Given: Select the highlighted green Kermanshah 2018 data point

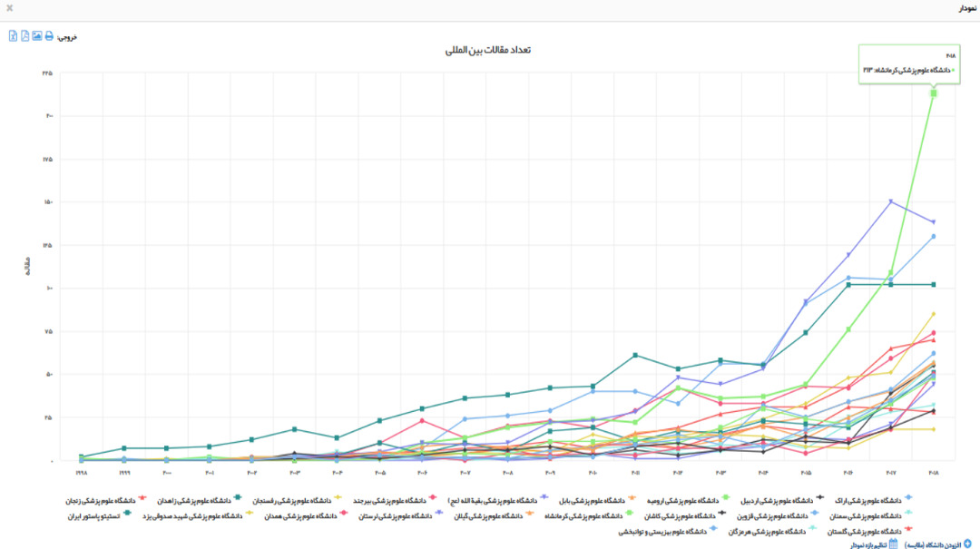Looking at the screenshot, I should click(934, 93).
